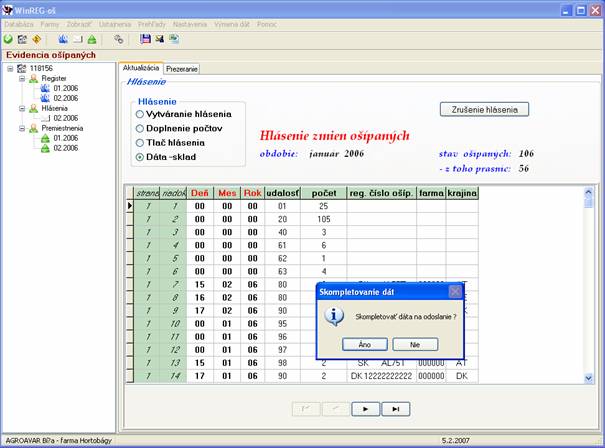
Task: Click the počet column header
Action: pos(324,193)
